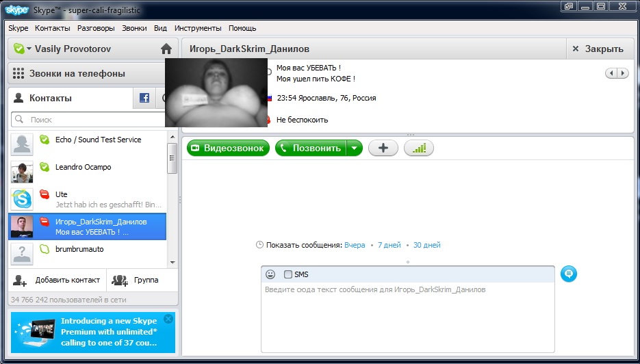Open the Facebook contacts tab
Image resolution: width=640 pixels, height=364 pixels.
point(144,98)
